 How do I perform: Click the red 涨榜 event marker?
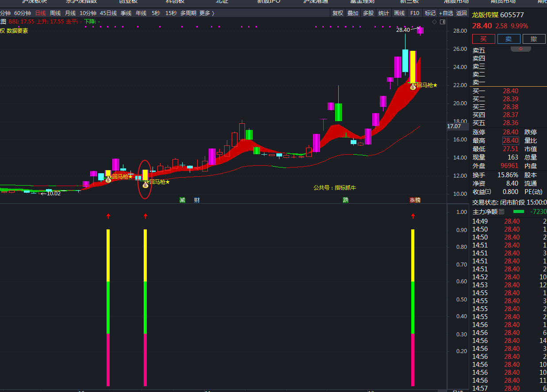tap(415, 200)
